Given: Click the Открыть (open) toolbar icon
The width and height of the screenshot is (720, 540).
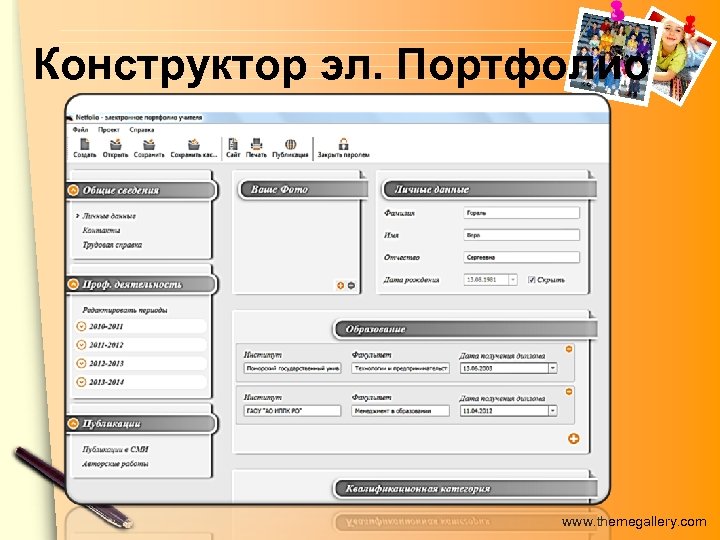Looking at the screenshot, I should (115, 144).
